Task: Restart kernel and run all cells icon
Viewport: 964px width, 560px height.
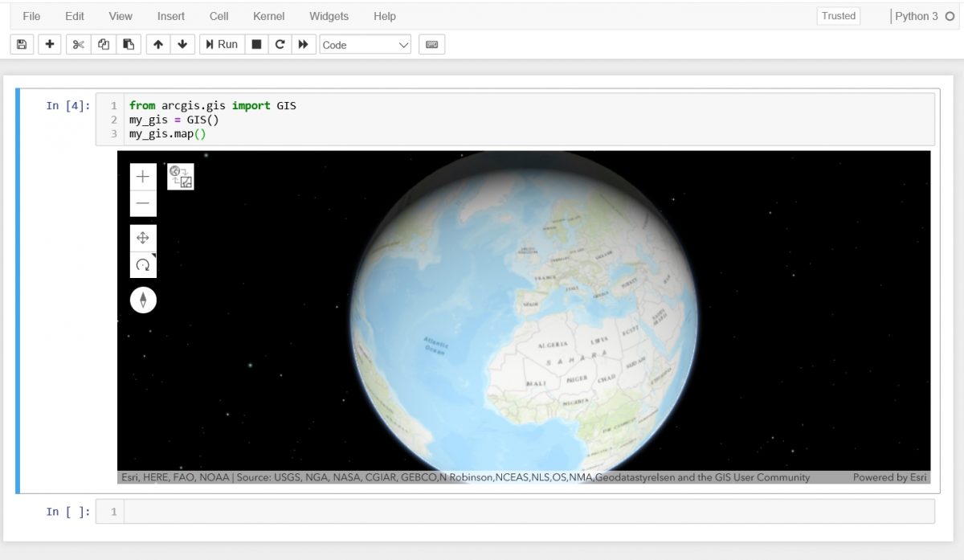Action: click(x=303, y=45)
